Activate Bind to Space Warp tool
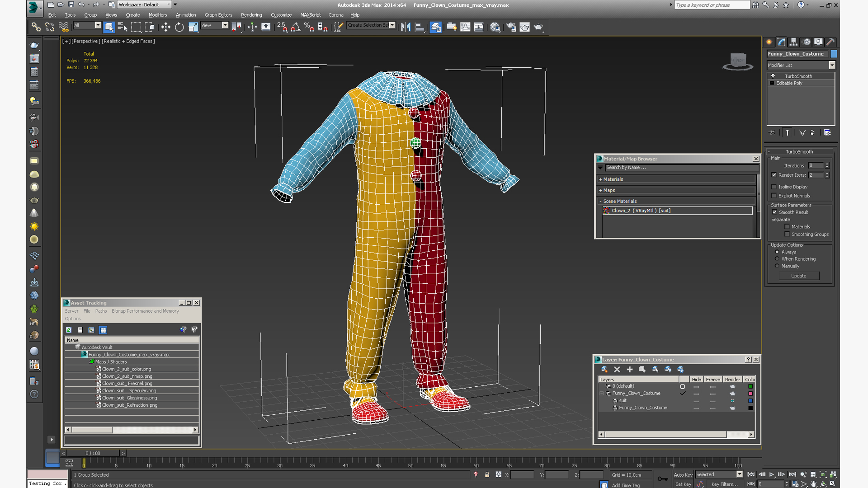The width and height of the screenshot is (868, 488). 63,27
